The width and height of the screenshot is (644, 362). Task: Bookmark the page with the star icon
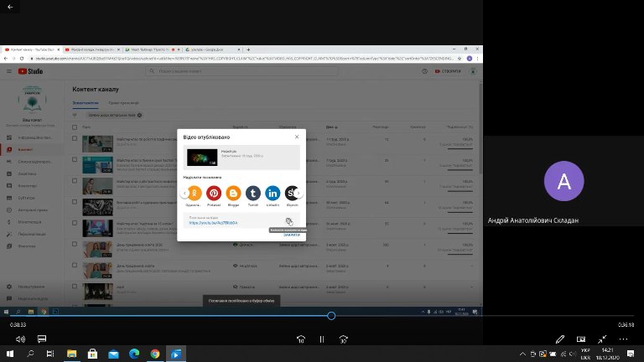[460, 59]
